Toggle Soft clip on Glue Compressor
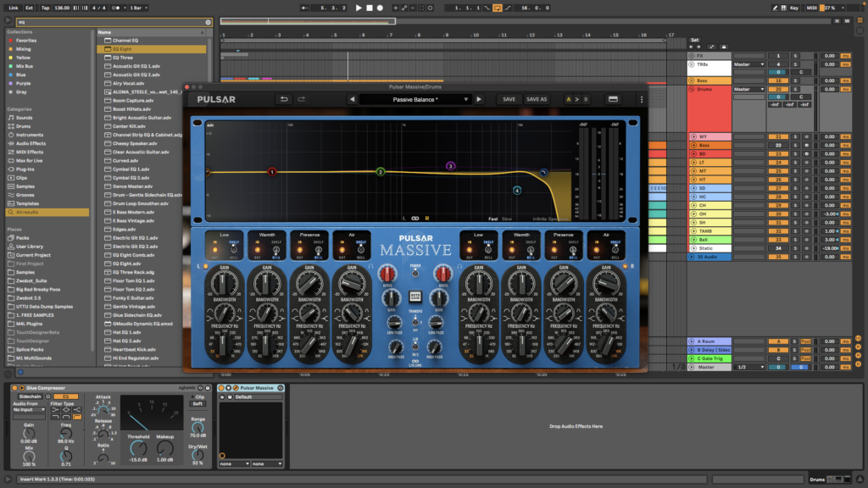Screen dimensions: 868x488 (198, 404)
